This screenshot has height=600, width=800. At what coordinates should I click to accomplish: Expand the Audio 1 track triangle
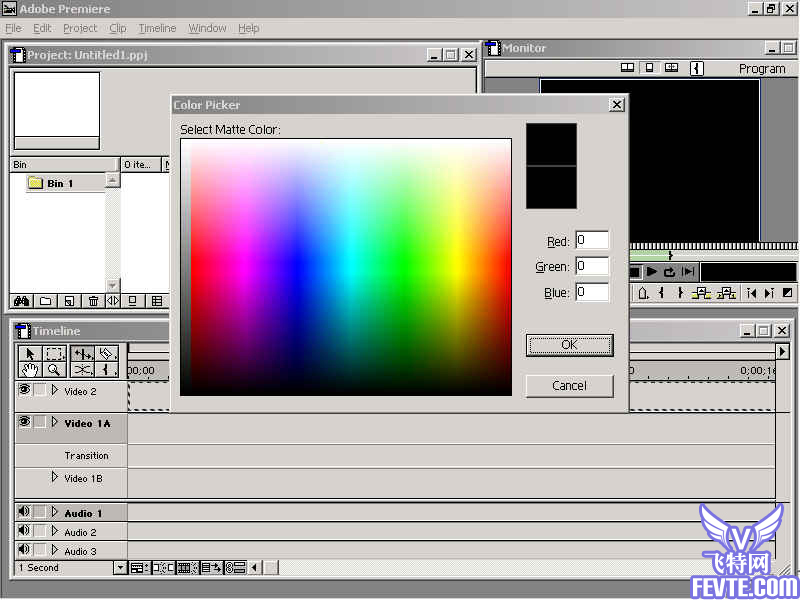55,512
